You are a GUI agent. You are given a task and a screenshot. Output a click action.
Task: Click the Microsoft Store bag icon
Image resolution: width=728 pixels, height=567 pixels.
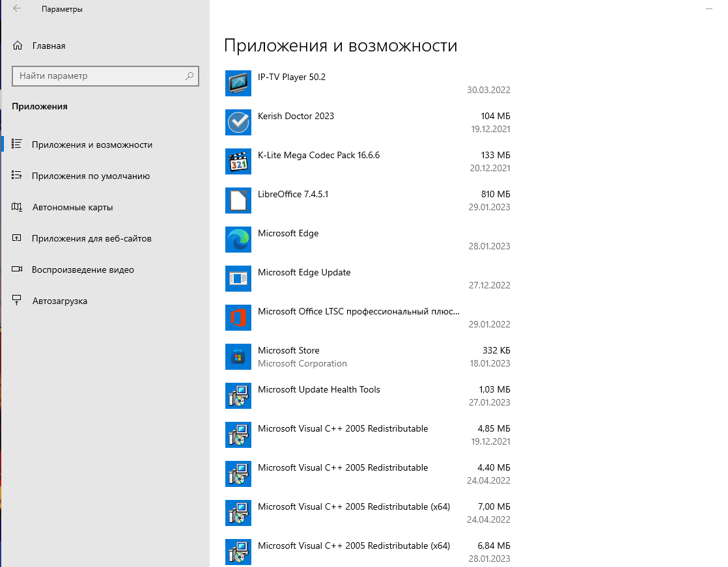tap(238, 357)
